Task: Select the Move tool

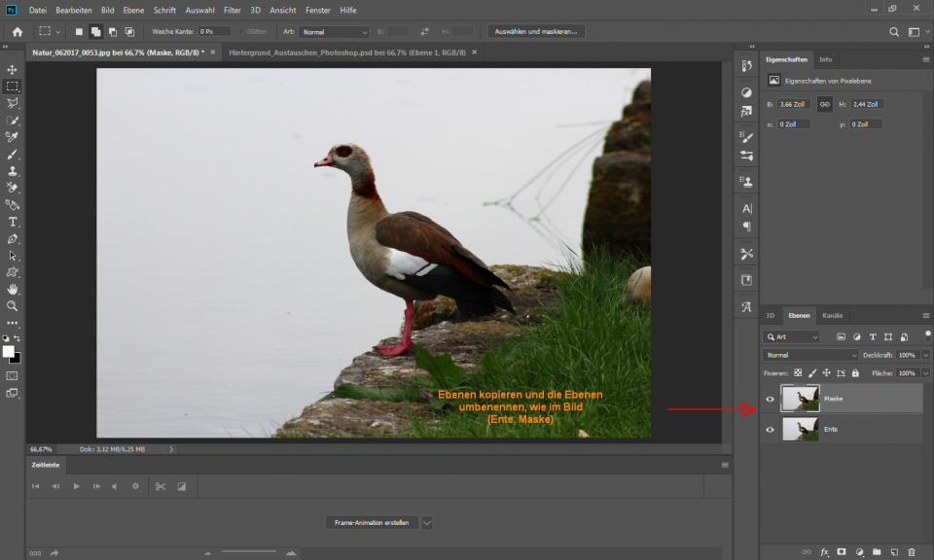Action: click(x=13, y=70)
